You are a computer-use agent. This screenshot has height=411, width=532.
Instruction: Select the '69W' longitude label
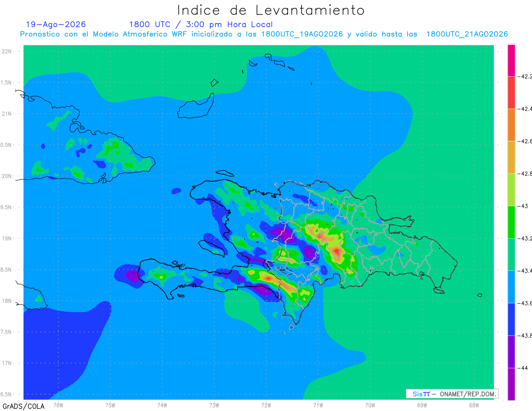click(422, 405)
